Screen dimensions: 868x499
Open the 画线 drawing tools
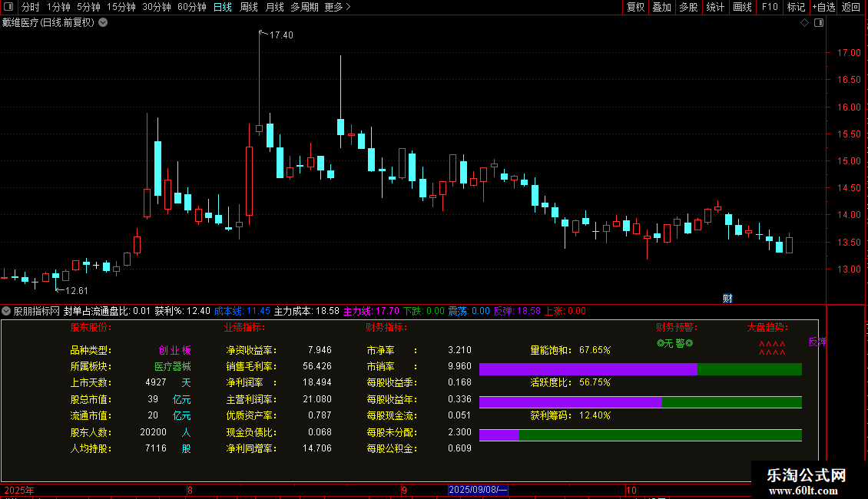[x=743, y=8]
